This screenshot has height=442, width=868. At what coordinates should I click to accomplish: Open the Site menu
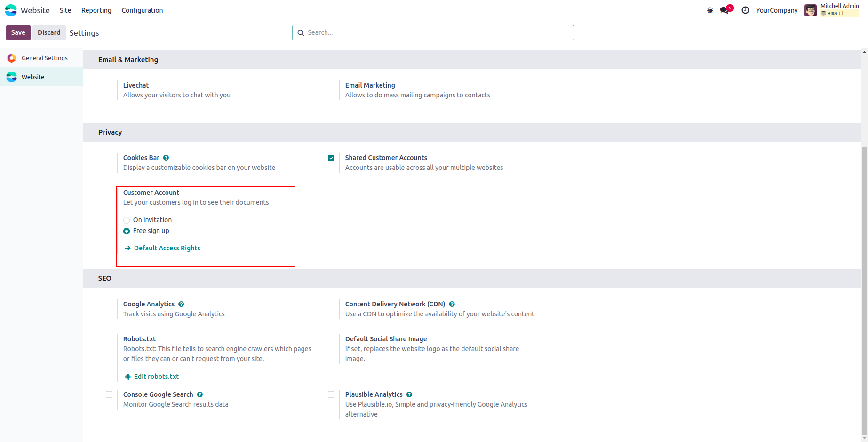pyautogui.click(x=65, y=10)
